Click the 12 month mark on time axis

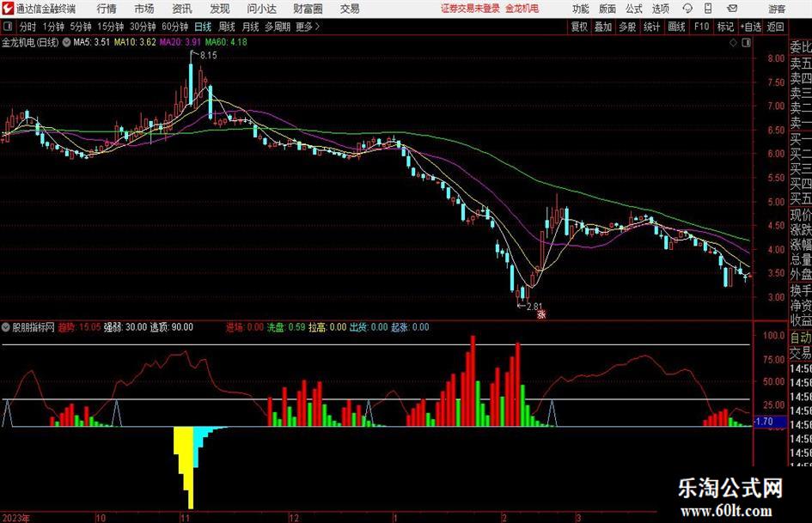(294, 518)
